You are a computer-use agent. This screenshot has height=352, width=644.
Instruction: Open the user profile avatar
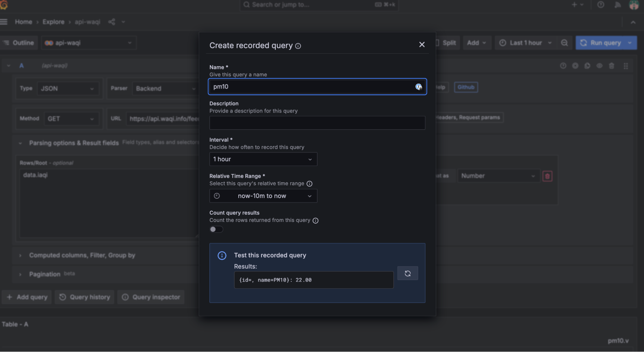coord(633,5)
